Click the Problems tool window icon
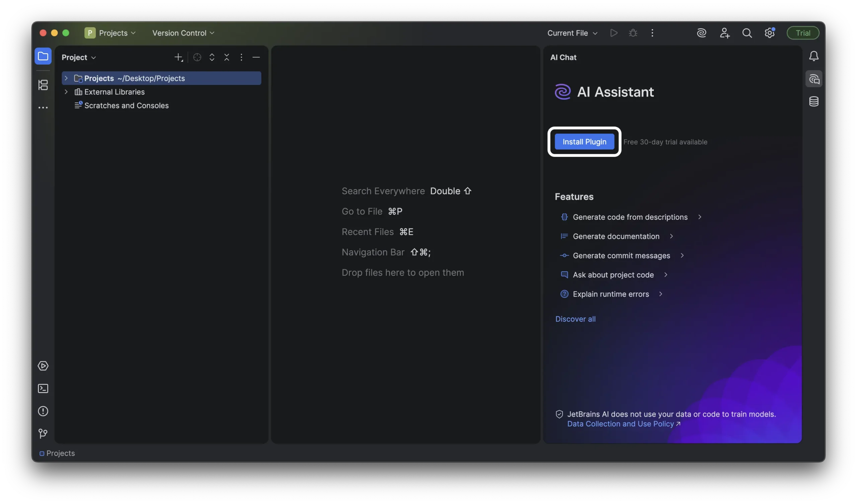Image resolution: width=857 pixels, height=504 pixels. click(43, 411)
